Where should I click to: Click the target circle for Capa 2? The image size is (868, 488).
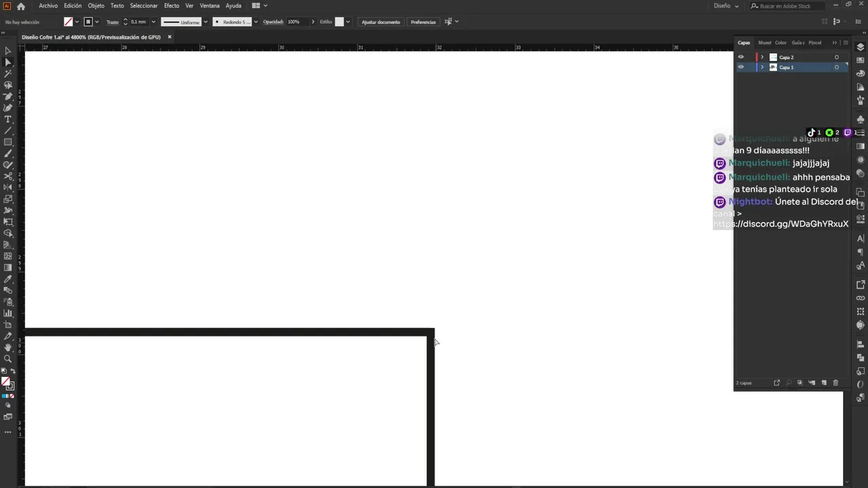(836, 57)
